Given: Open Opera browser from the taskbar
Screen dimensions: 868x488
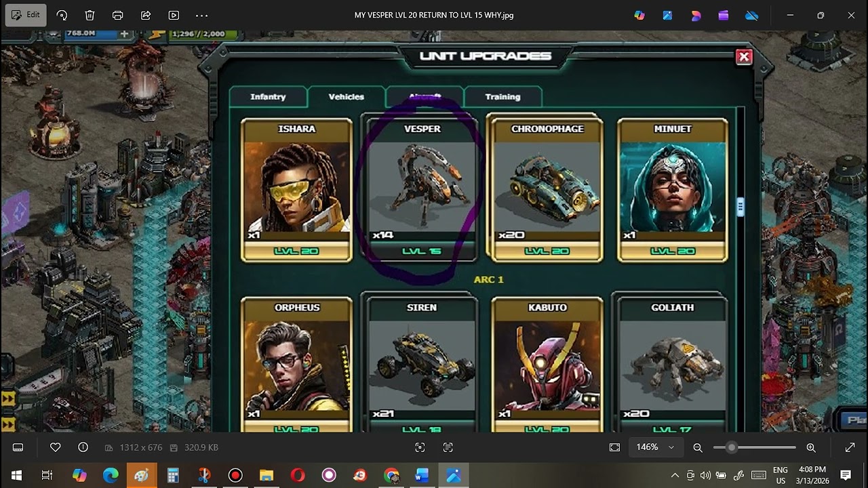Looking at the screenshot, I should [x=298, y=475].
